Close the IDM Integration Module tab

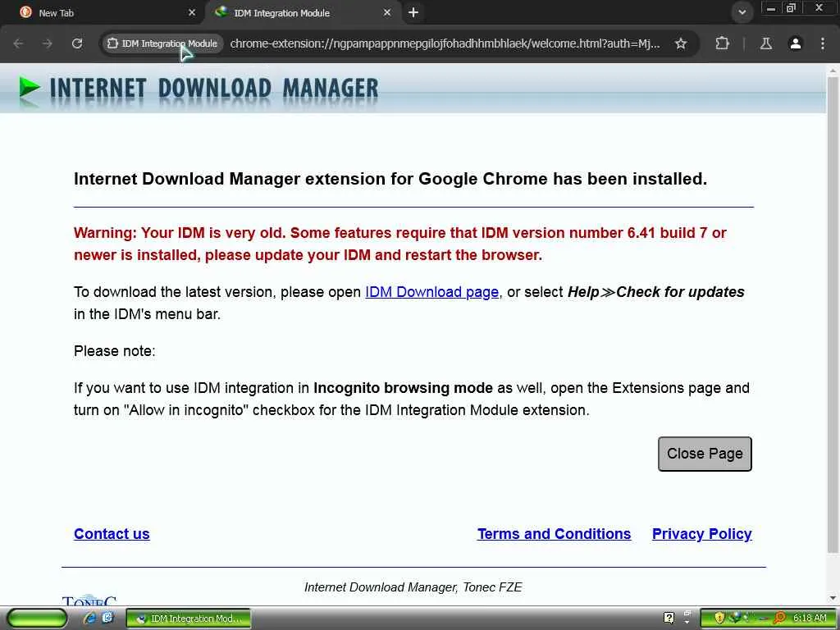click(x=387, y=13)
